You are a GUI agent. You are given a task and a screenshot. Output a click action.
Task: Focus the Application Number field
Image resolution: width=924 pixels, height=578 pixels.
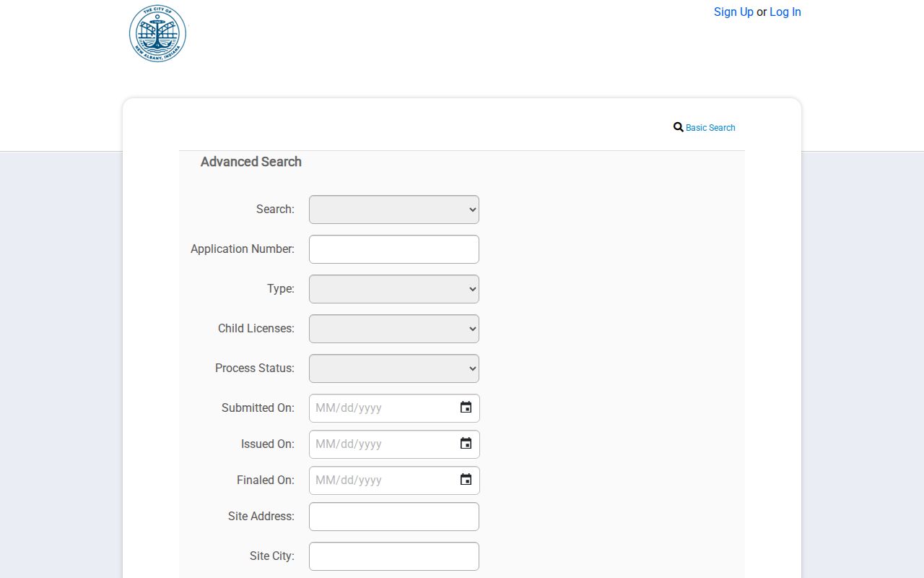coord(394,249)
